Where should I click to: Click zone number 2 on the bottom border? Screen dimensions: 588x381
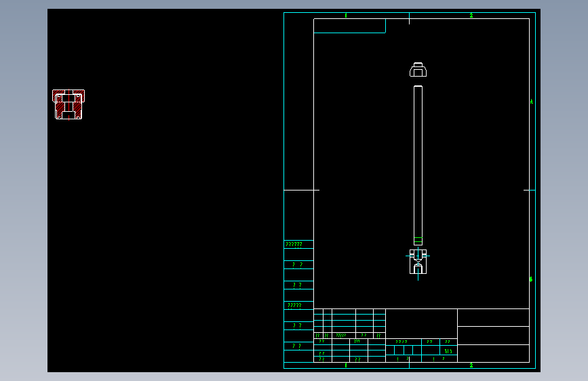click(471, 365)
